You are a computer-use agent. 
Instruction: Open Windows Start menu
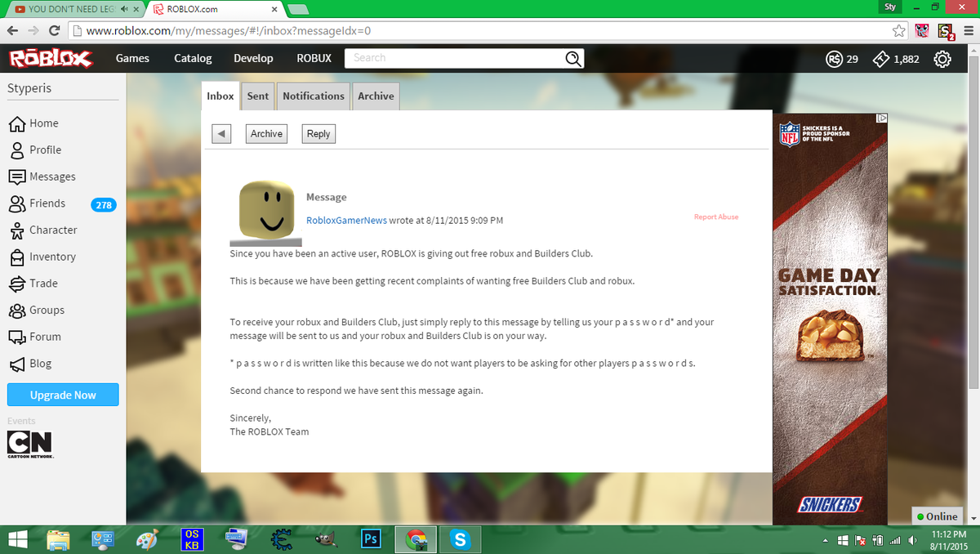pyautogui.click(x=17, y=539)
